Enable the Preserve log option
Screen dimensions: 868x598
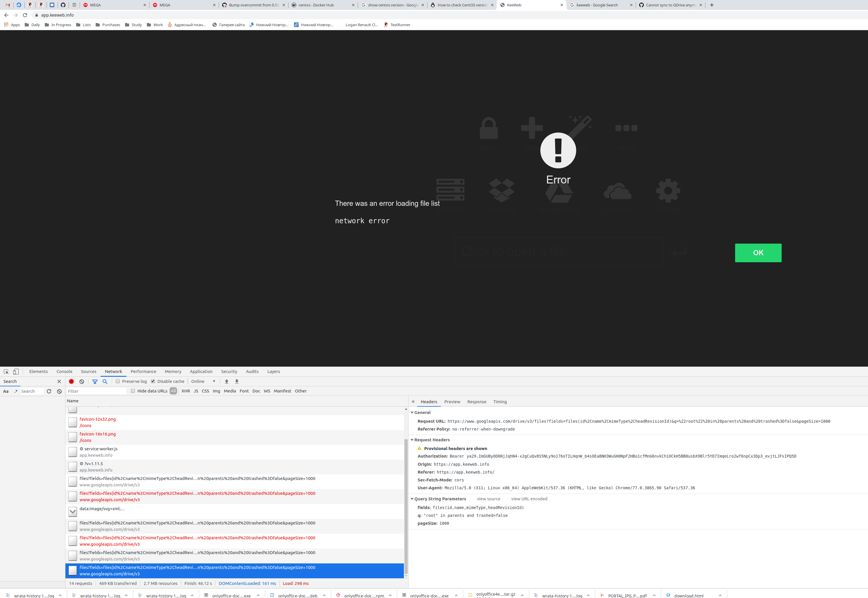click(118, 381)
